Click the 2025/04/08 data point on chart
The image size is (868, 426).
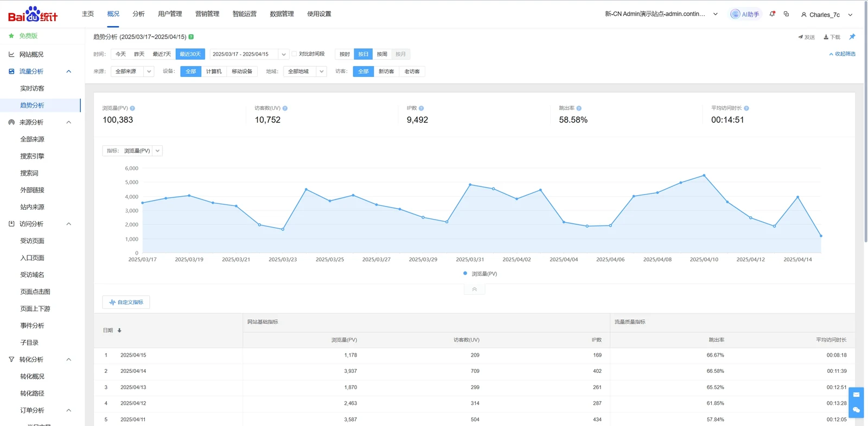point(658,192)
